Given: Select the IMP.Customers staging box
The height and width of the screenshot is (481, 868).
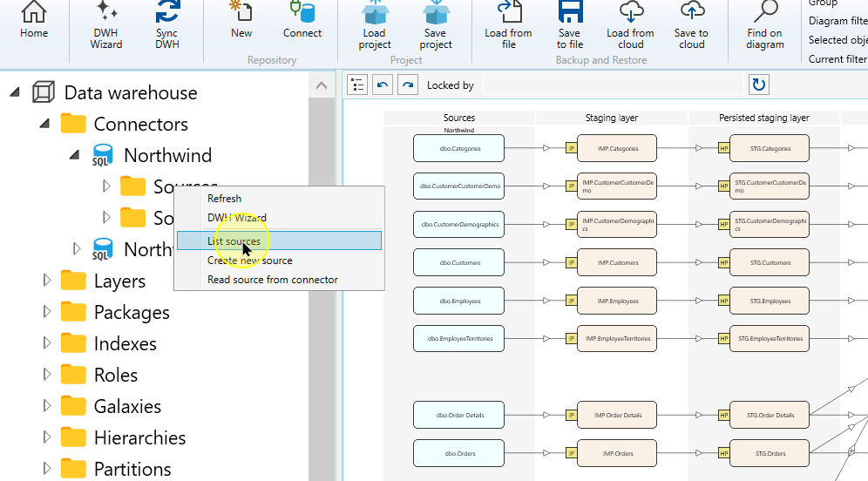Looking at the screenshot, I should [617, 262].
